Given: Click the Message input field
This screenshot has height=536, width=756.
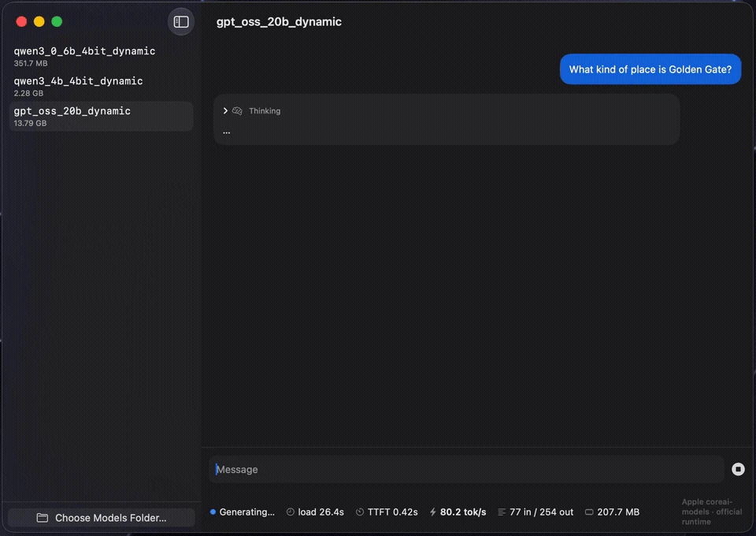Looking at the screenshot, I should [x=467, y=470].
